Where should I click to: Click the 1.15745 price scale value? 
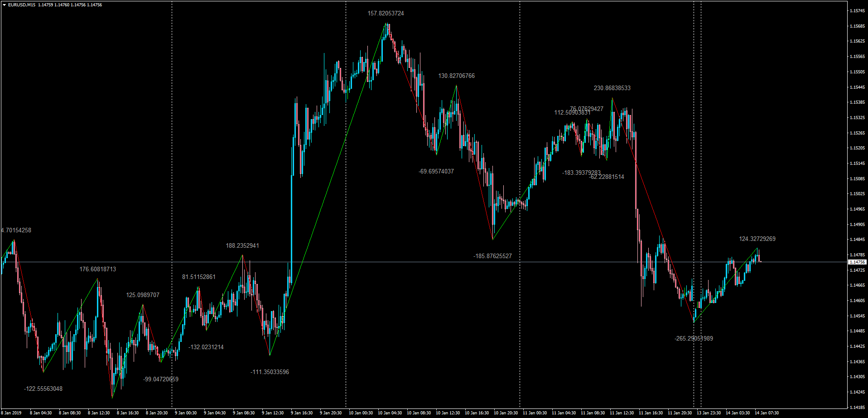[857, 10]
